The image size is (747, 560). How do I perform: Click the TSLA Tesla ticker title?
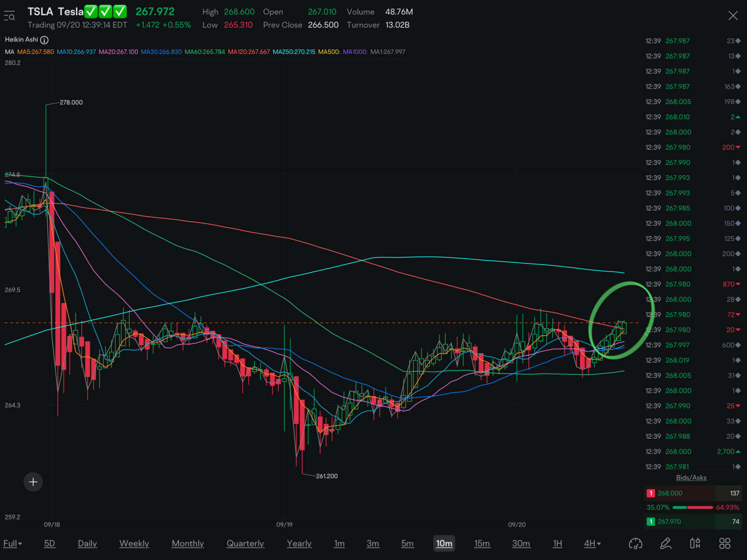point(55,12)
